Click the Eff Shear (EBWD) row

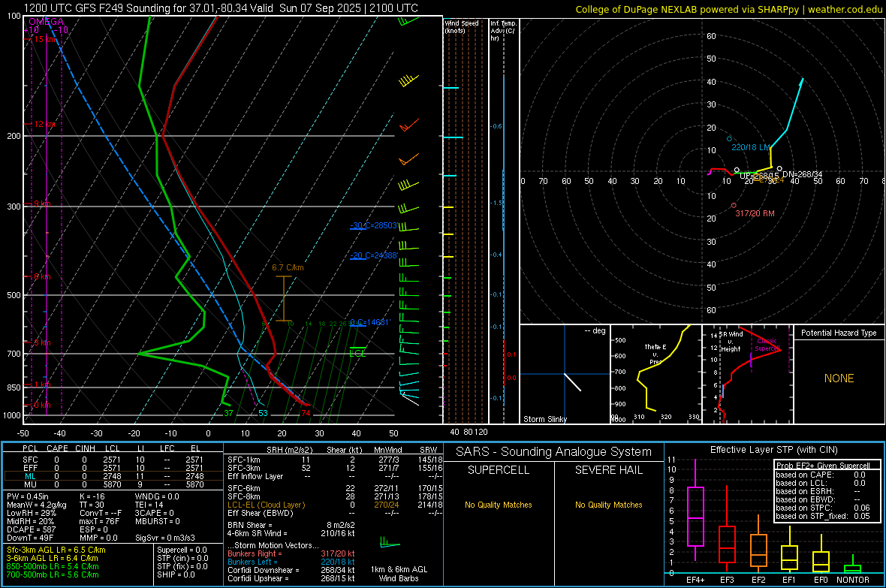(335, 513)
